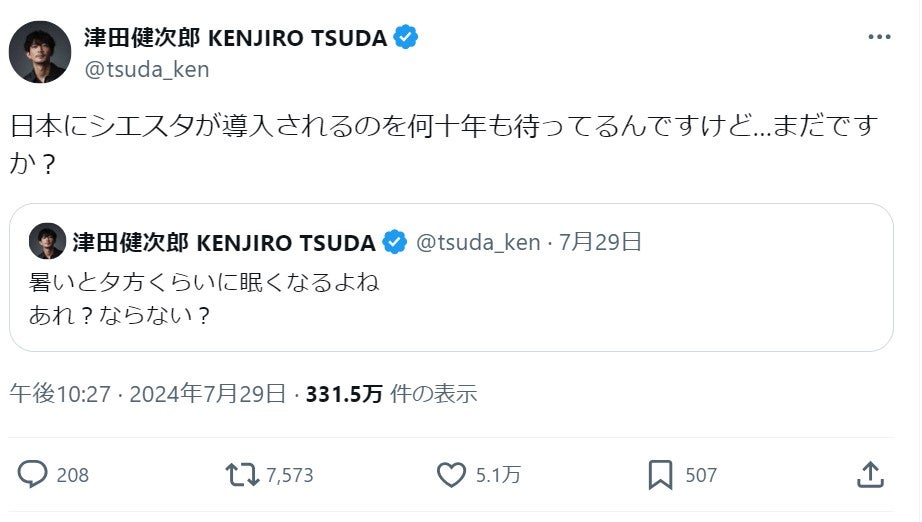Click the small avatar in the quoted tweet
This screenshot has width=922, height=522.
pos(47,242)
